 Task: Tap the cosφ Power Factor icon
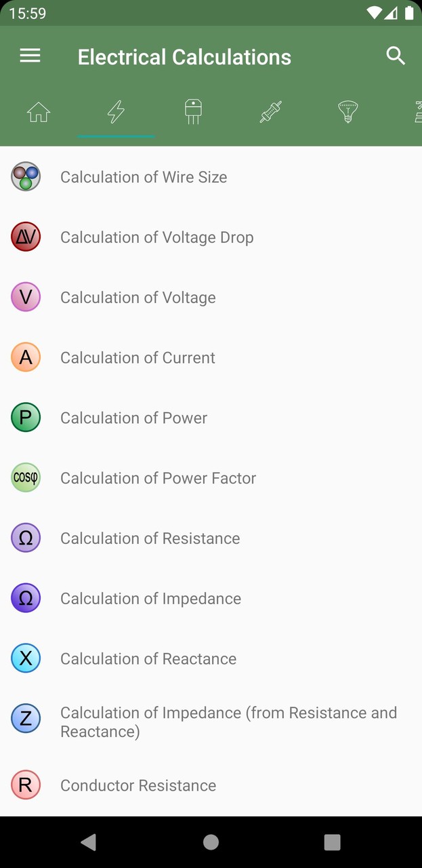tap(26, 477)
